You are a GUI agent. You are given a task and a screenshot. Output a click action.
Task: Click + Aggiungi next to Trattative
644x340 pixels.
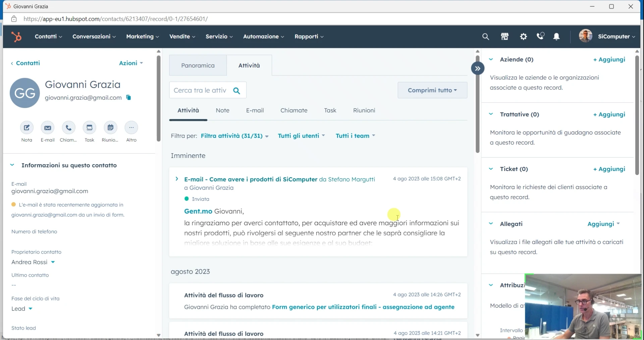(609, 114)
